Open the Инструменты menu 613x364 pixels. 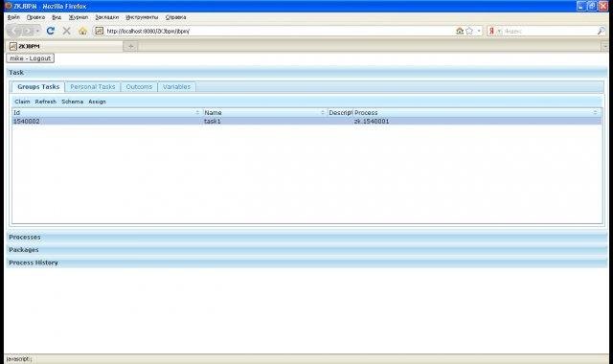[x=142, y=17]
